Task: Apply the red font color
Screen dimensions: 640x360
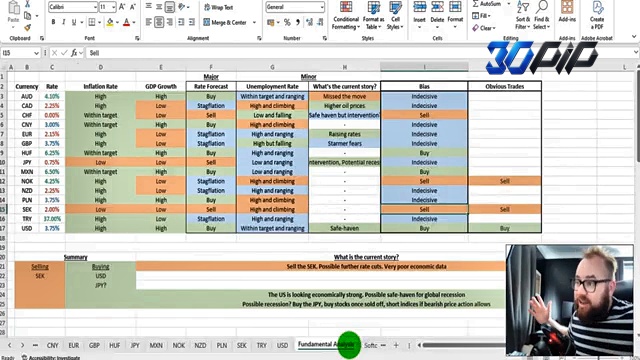Action: (x=127, y=22)
